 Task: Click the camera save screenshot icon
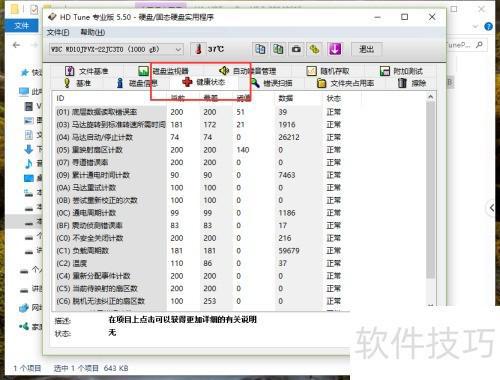[296, 49]
